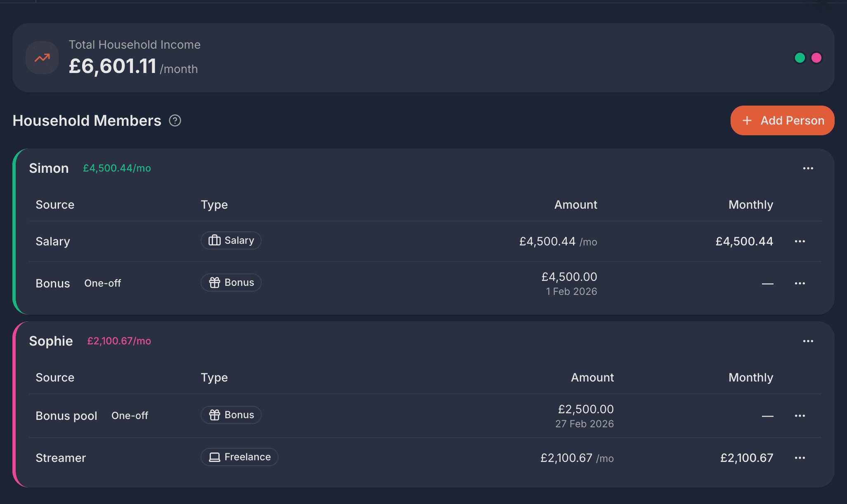Select the Monthly column header in Sophie's table
The height and width of the screenshot is (504, 847).
click(750, 377)
